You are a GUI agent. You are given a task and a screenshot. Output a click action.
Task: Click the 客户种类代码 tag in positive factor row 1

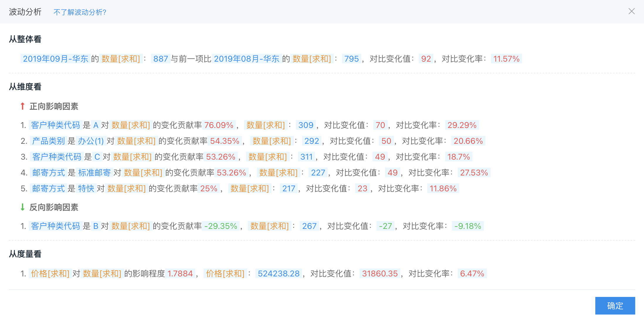55,125
